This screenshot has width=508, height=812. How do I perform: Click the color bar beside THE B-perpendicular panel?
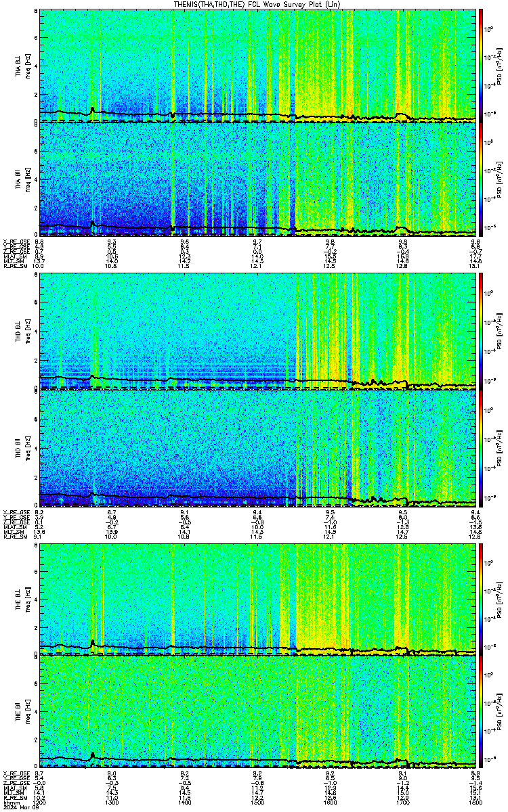[x=481, y=598]
